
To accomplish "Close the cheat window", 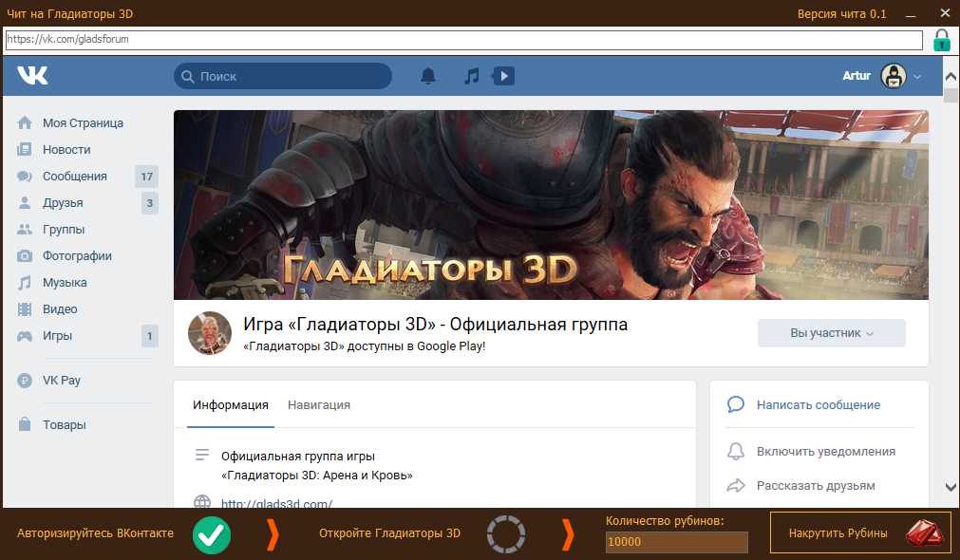I will [945, 13].
